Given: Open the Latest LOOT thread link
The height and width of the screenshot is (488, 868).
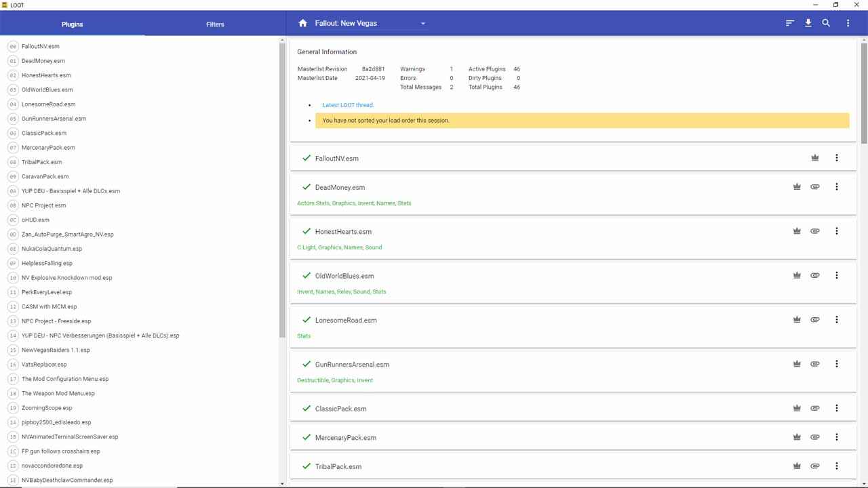Looking at the screenshot, I should (348, 105).
